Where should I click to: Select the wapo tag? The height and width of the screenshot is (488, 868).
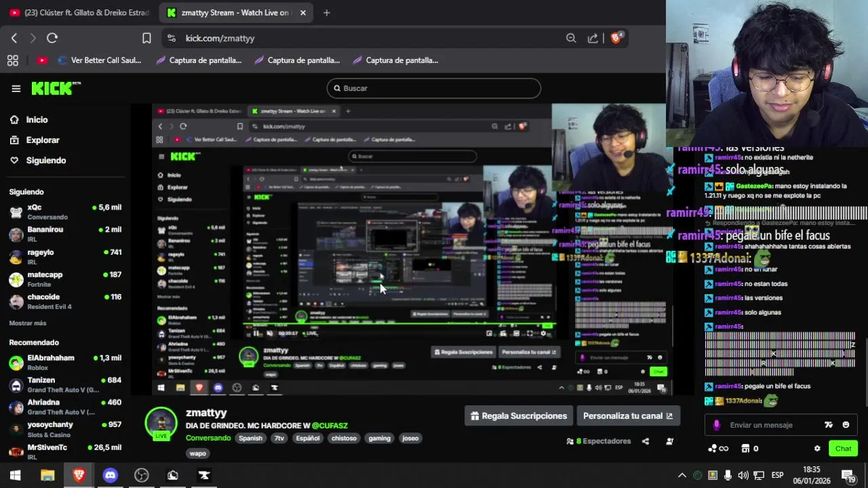tap(198, 453)
